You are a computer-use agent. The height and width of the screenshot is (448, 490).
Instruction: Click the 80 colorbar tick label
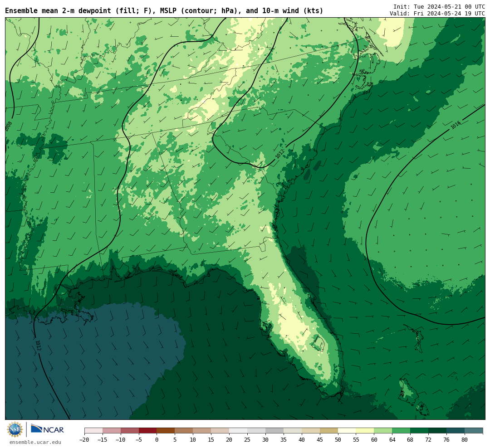click(465, 440)
